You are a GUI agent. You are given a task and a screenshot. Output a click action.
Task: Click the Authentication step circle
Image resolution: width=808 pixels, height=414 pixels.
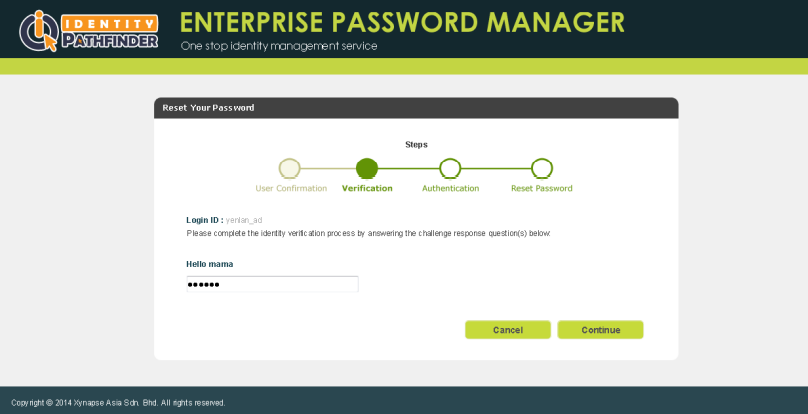(450, 168)
